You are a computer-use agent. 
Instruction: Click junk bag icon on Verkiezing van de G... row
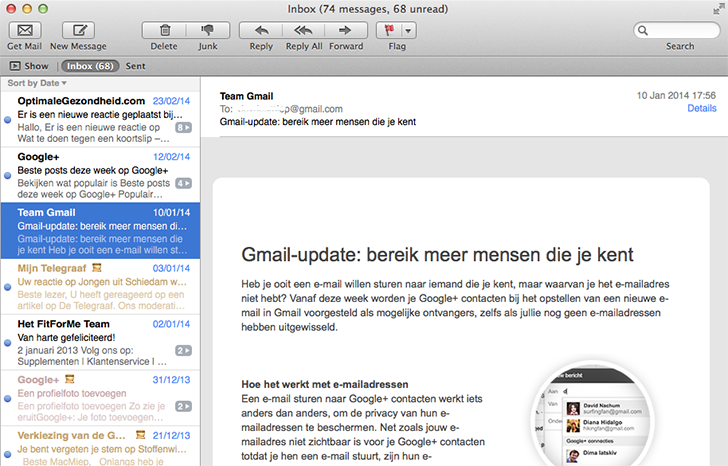[140, 435]
